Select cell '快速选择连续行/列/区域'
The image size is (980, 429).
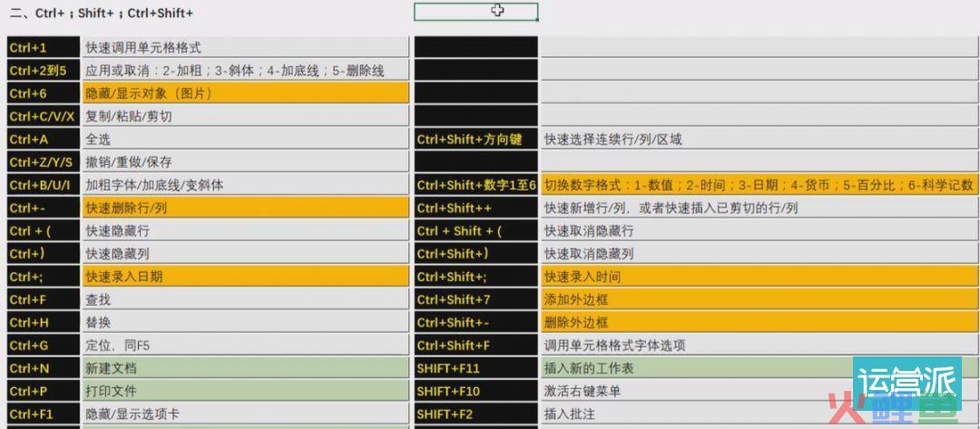point(759,140)
